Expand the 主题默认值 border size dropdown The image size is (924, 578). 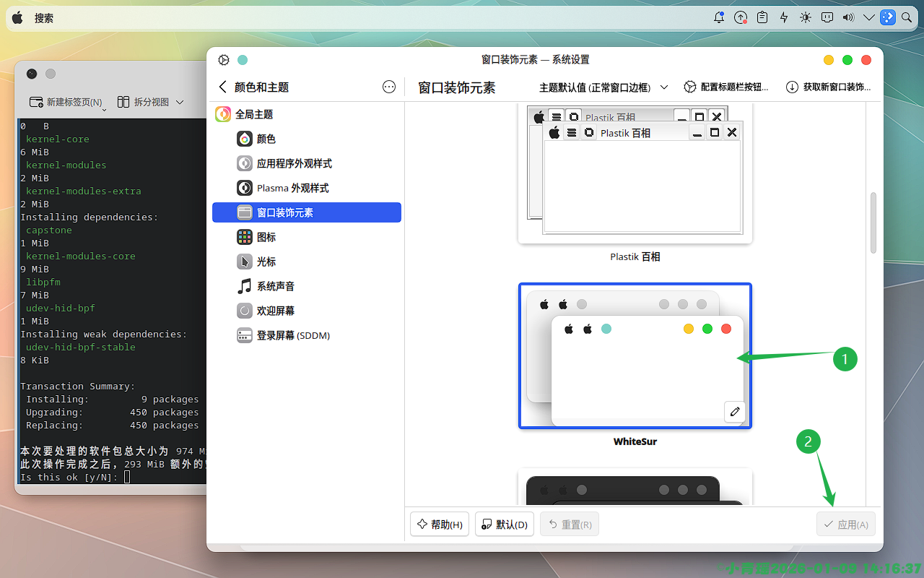(x=603, y=87)
